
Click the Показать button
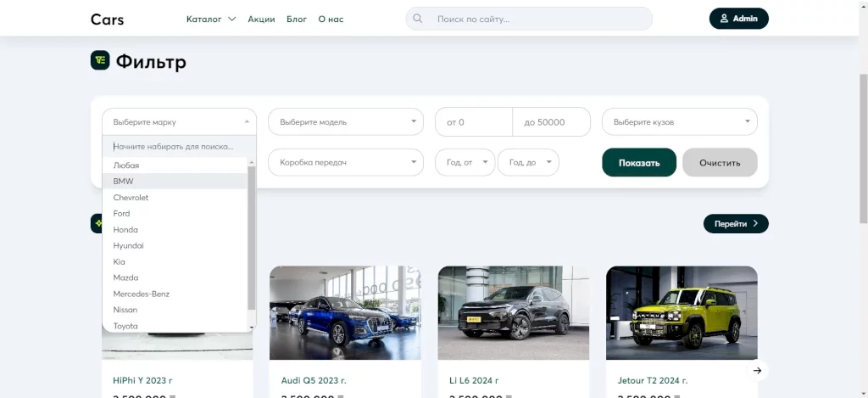[639, 162]
